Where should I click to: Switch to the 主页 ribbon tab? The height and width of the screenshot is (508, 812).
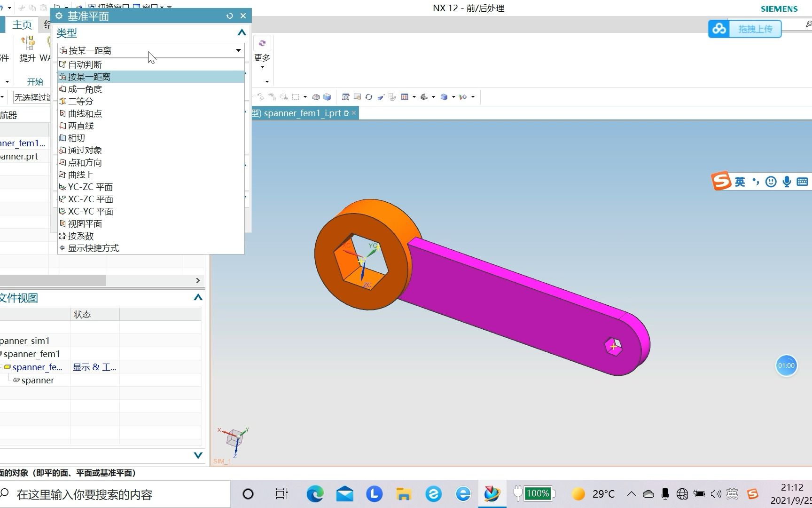pos(22,24)
